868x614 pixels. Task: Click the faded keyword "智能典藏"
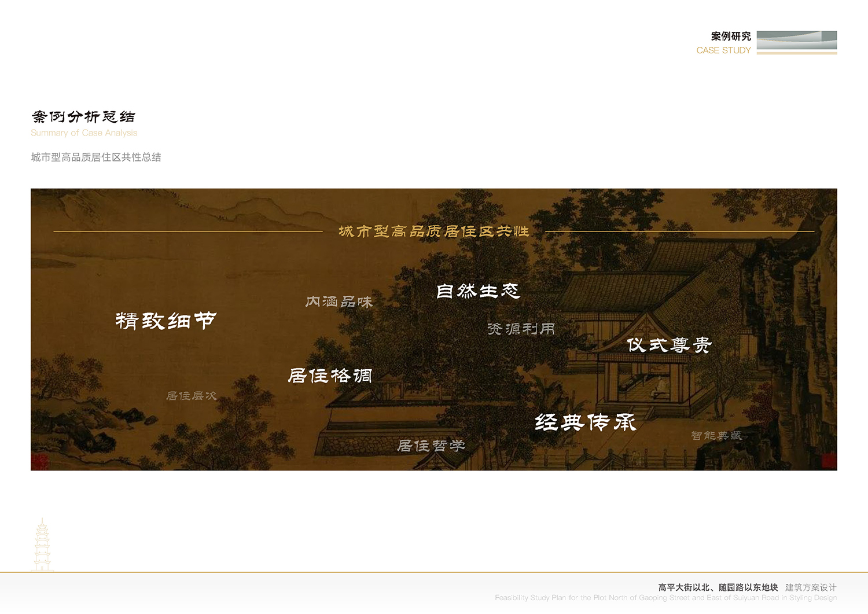pos(716,435)
